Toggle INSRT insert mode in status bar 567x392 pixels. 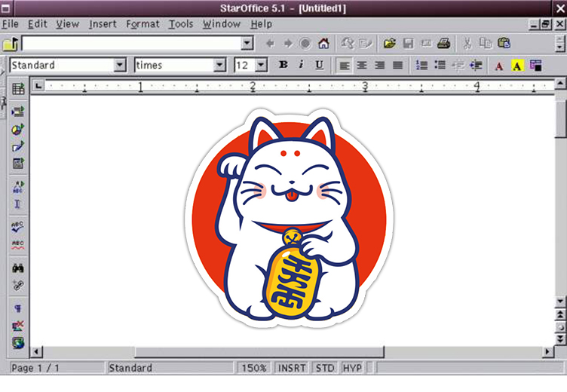click(x=292, y=368)
